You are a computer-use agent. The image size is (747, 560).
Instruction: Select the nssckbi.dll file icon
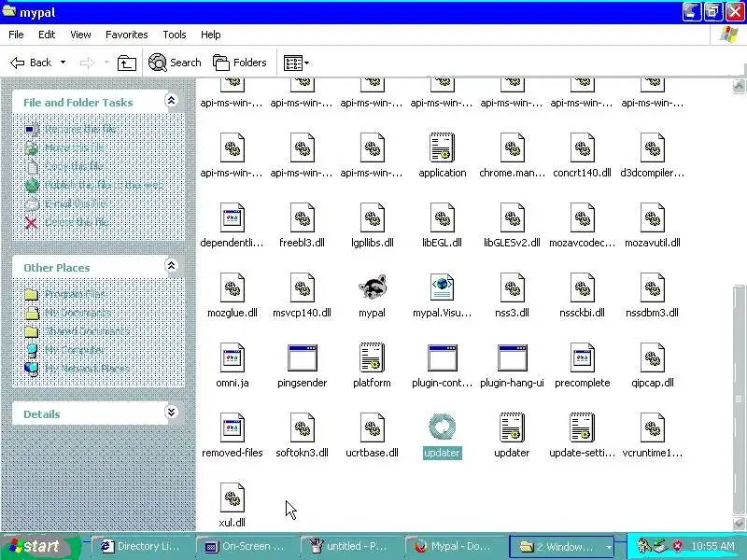pos(582,287)
